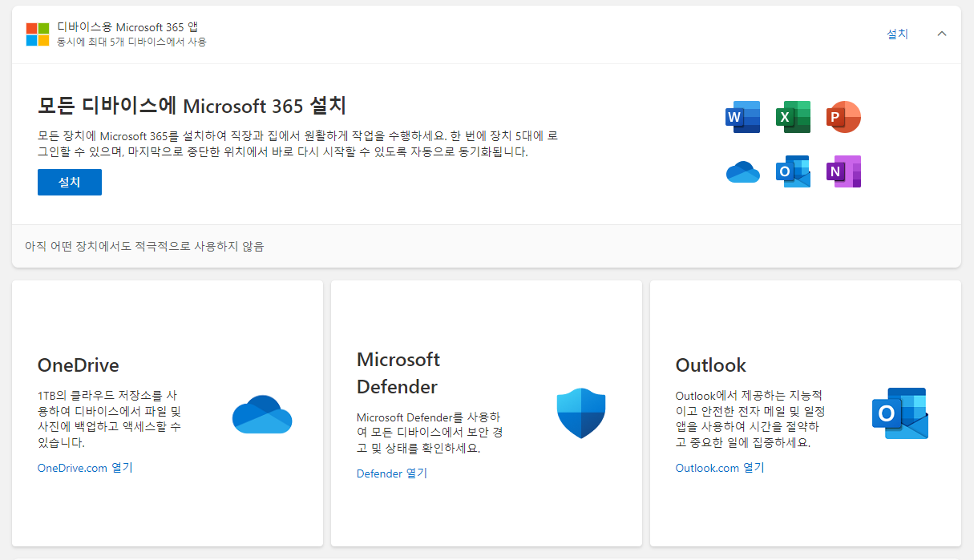Image resolution: width=974 pixels, height=560 pixels.
Task: Click the Microsoft Defender card heading
Action: point(398,373)
